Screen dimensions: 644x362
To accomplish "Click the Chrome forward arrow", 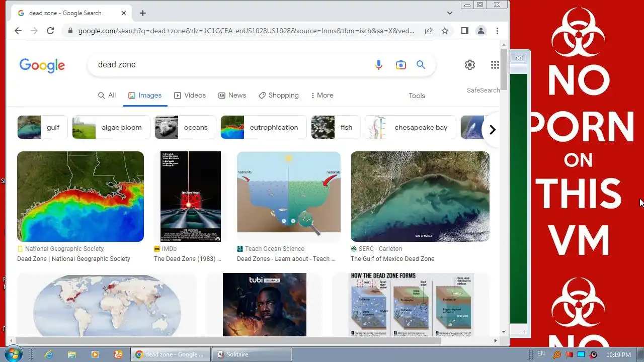I will [34, 31].
